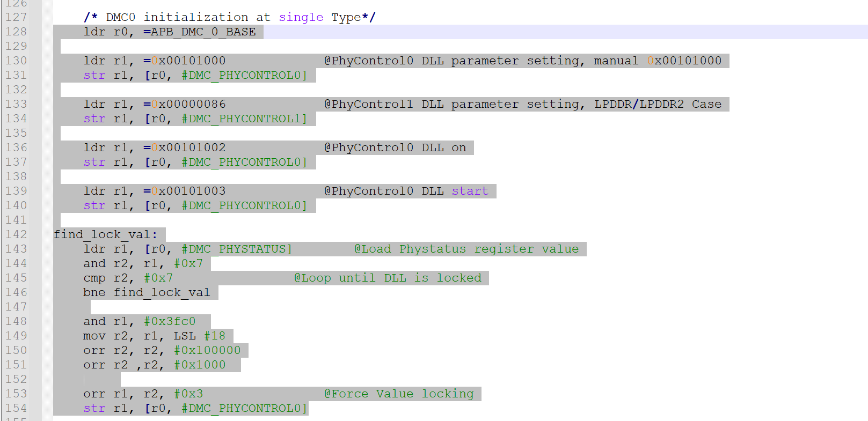868x421 pixels.
Task: Click line number 153 in the gutter
Action: (16, 394)
